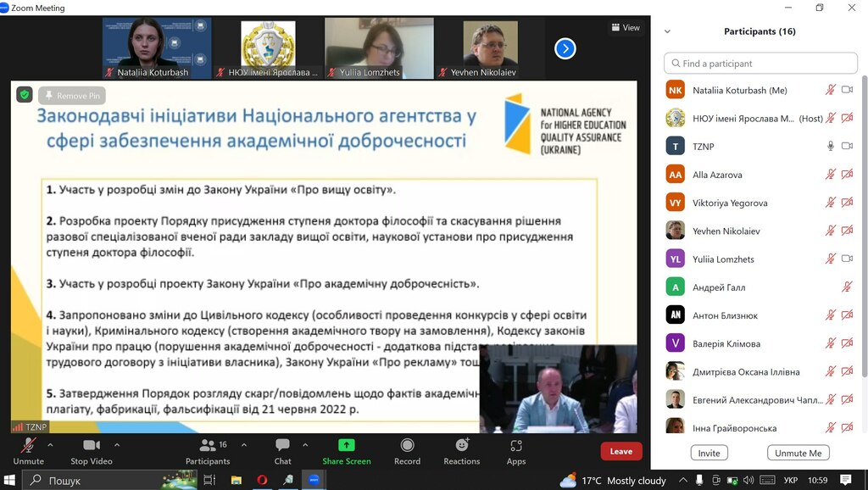This screenshot has height=490, width=868.
Task: Open the Opera browser in taskbar
Action: pyautogui.click(x=262, y=481)
